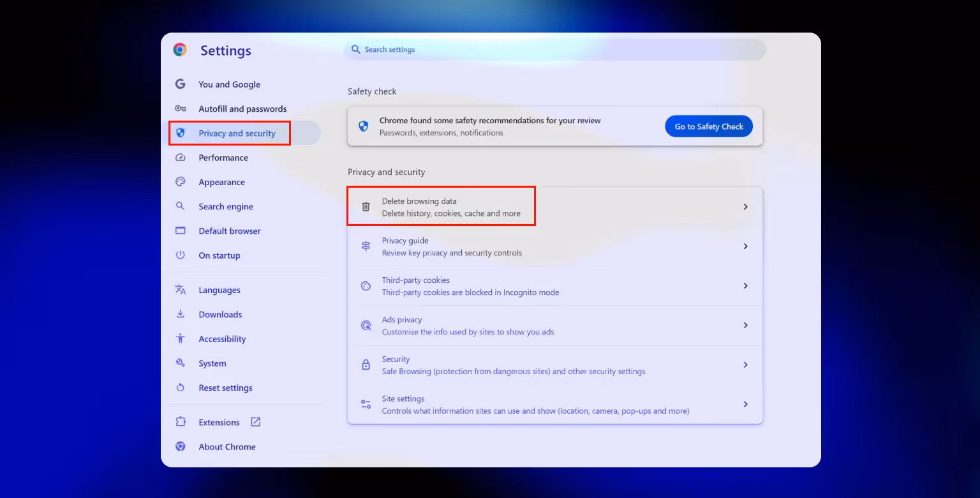980x498 pixels.
Task: Click the signpost icon for Privacy guide
Action: pos(366,246)
